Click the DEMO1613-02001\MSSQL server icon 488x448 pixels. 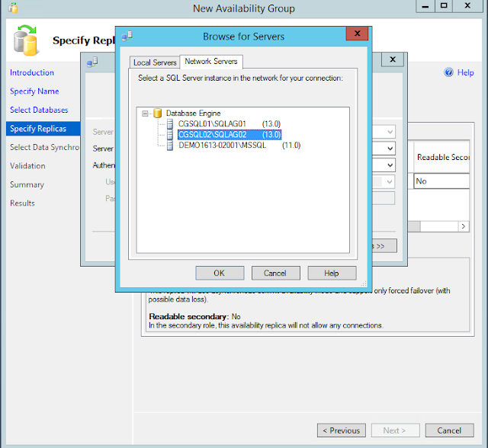coord(170,146)
